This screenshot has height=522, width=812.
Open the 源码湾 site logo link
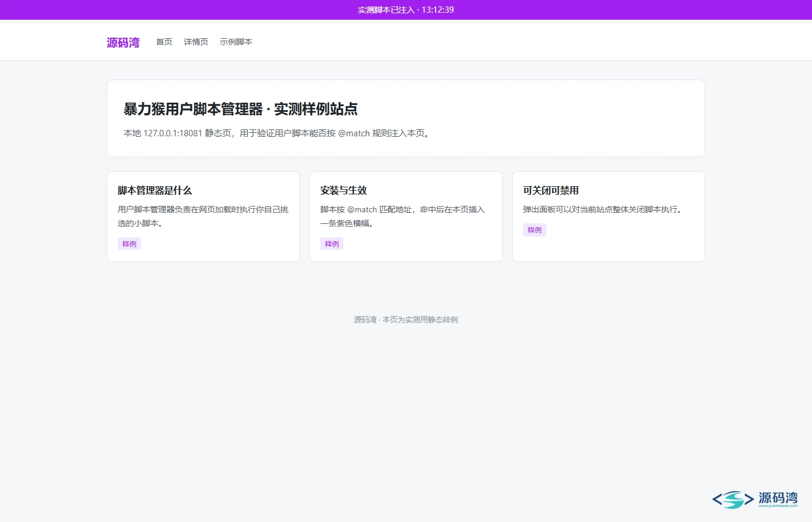pos(123,42)
